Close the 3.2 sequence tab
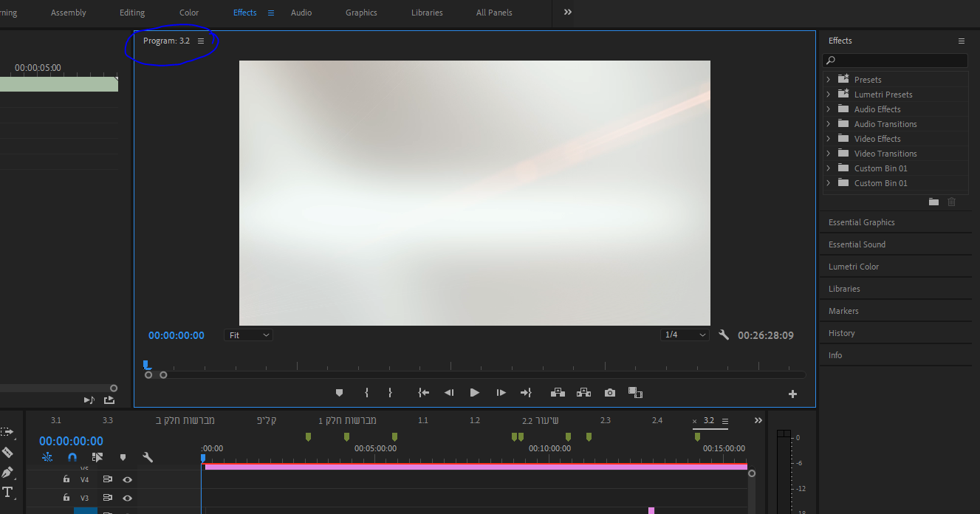This screenshot has height=514, width=980. click(x=694, y=422)
